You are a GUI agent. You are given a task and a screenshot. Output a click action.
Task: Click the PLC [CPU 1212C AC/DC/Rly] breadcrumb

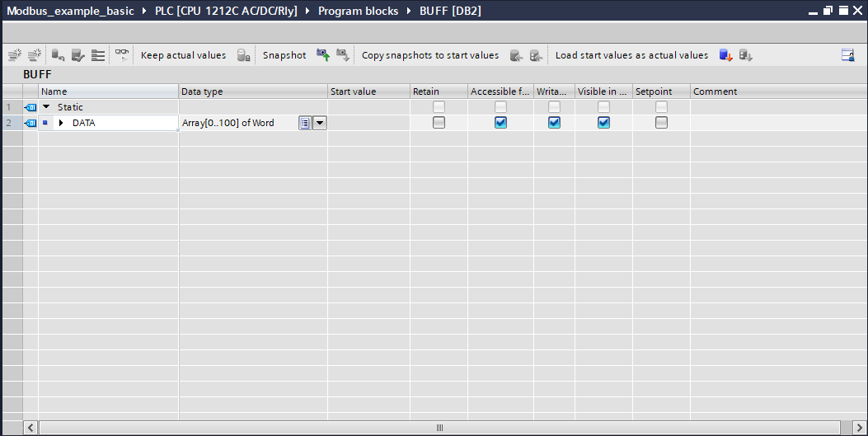click(x=226, y=11)
